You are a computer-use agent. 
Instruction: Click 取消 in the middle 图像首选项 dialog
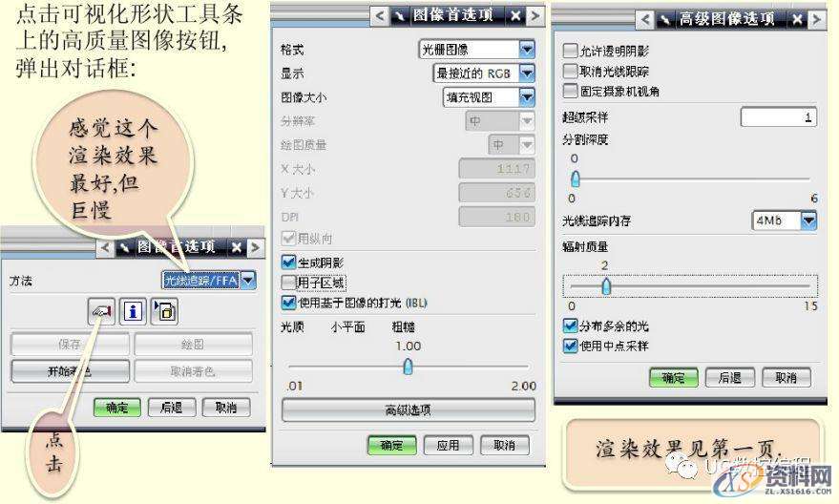click(505, 445)
